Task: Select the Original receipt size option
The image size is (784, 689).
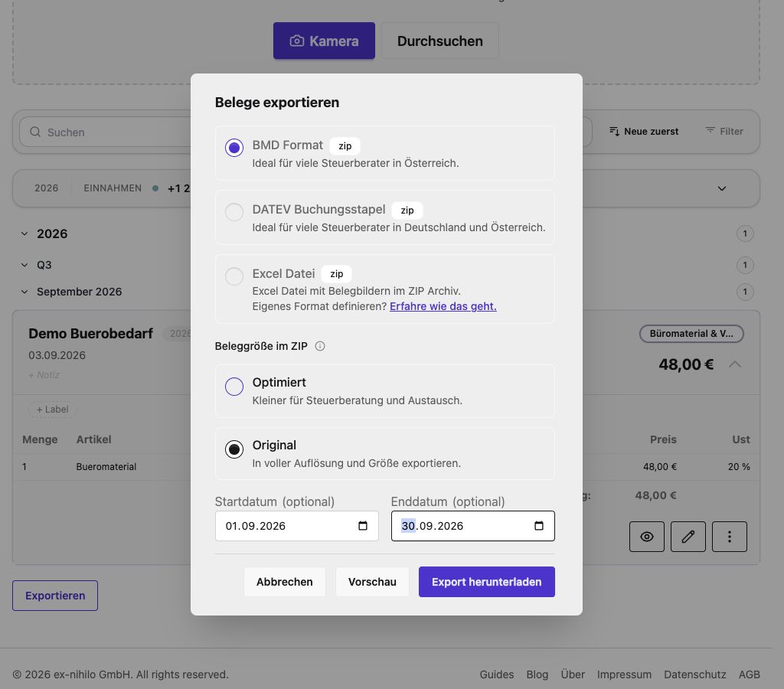Action: click(234, 449)
